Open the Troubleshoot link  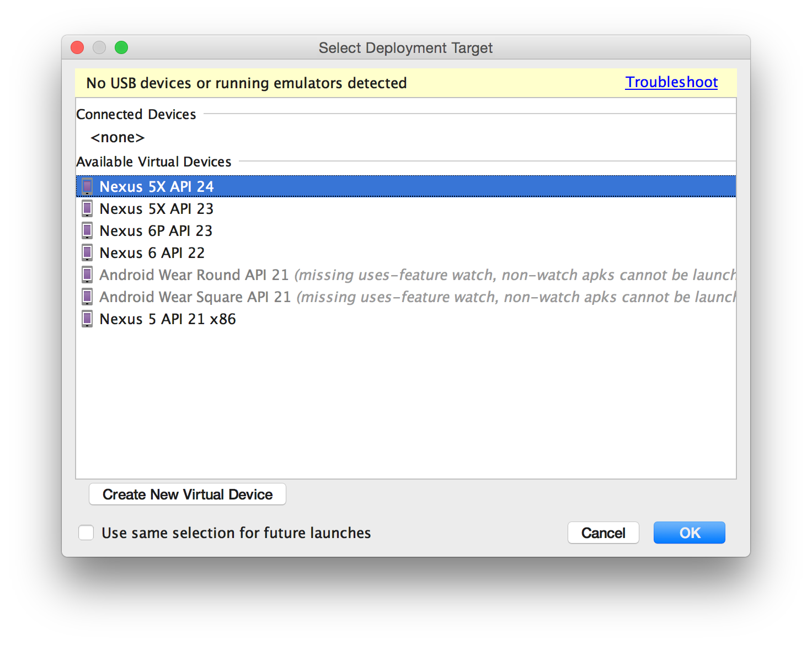click(x=671, y=82)
